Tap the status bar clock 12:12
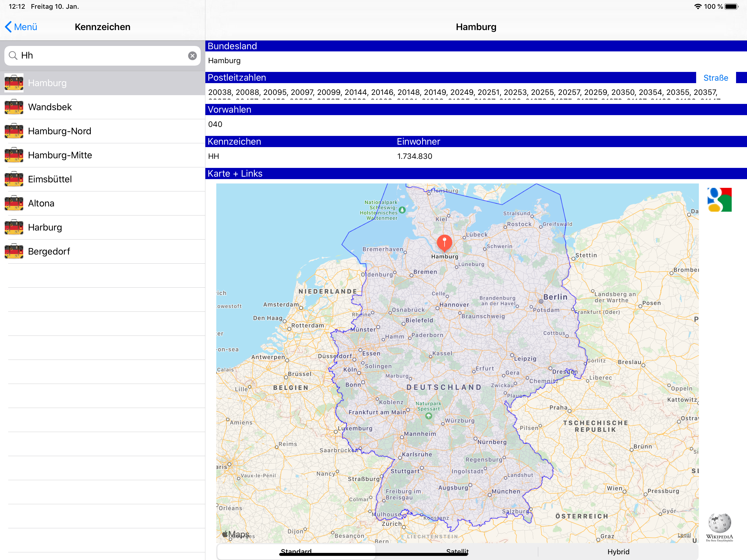Screen dimensions: 747x560 17,6
